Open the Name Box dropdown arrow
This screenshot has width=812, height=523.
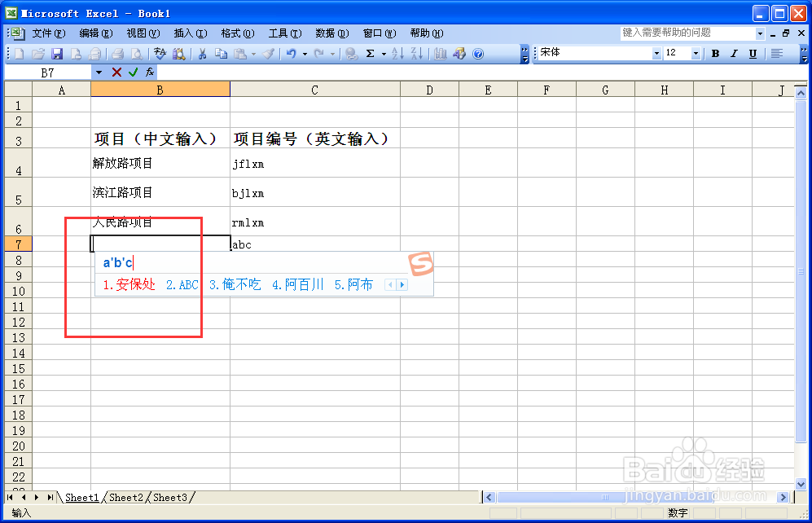[x=99, y=73]
